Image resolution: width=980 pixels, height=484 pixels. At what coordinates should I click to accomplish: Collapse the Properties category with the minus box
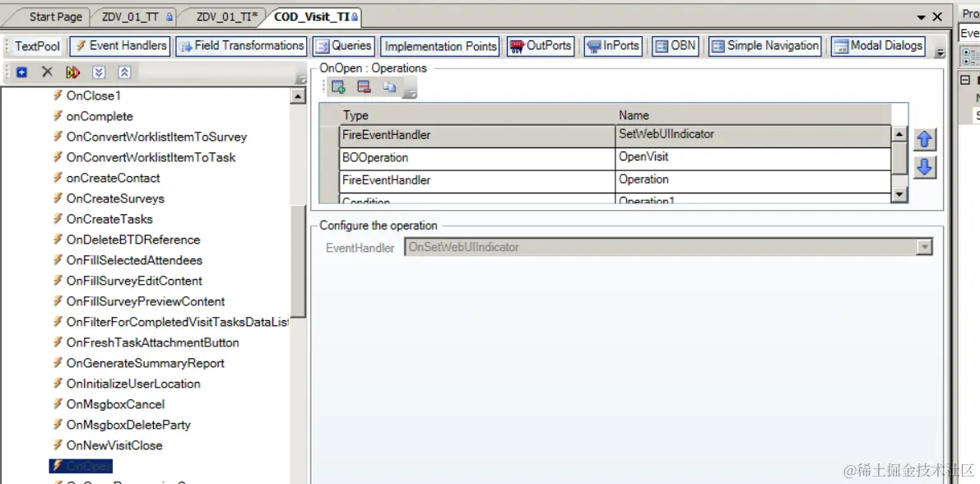[965, 80]
